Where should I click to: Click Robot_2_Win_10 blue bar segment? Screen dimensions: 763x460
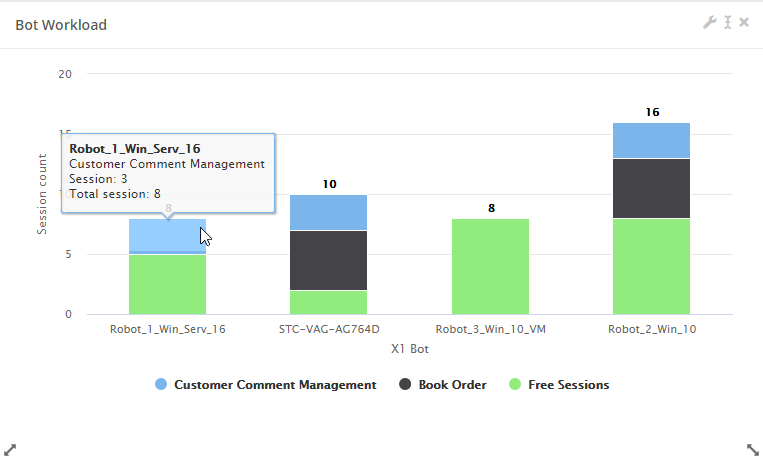[652, 140]
